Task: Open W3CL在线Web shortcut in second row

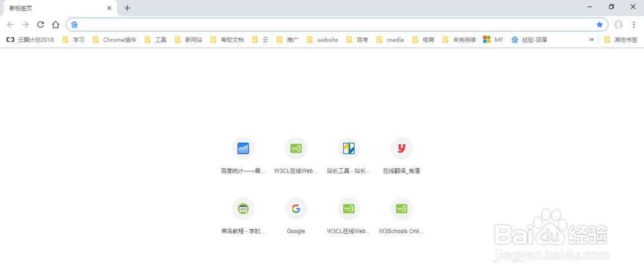Action: tap(348, 216)
